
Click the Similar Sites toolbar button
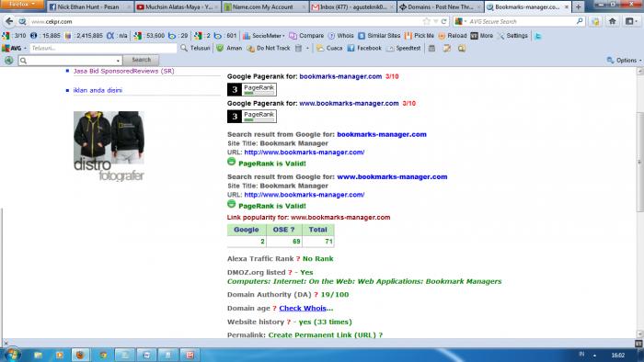click(379, 36)
